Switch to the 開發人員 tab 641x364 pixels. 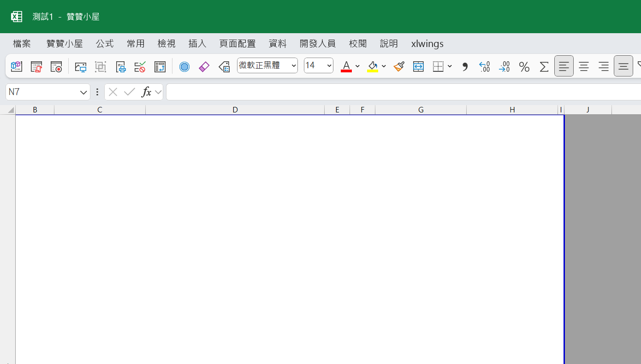click(318, 44)
